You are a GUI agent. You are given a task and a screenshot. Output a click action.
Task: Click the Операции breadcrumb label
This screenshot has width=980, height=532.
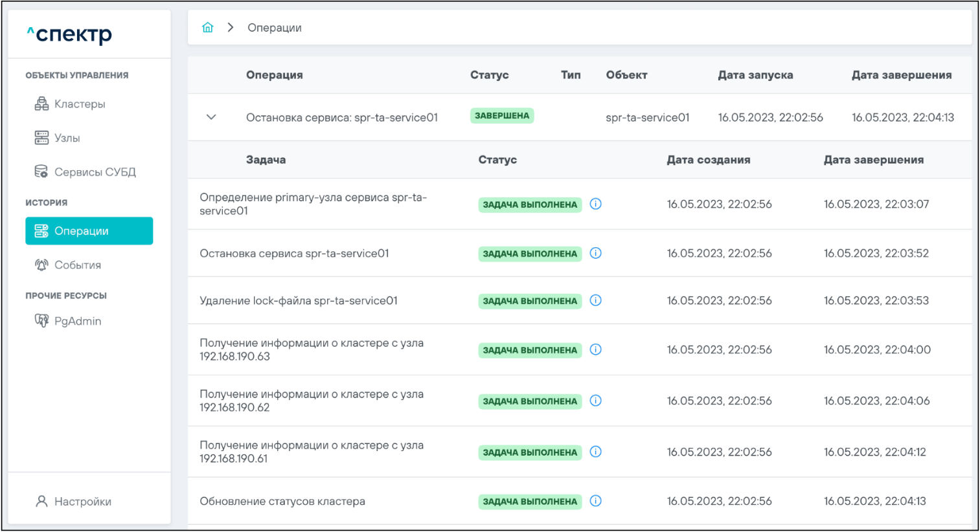(x=274, y=28)
